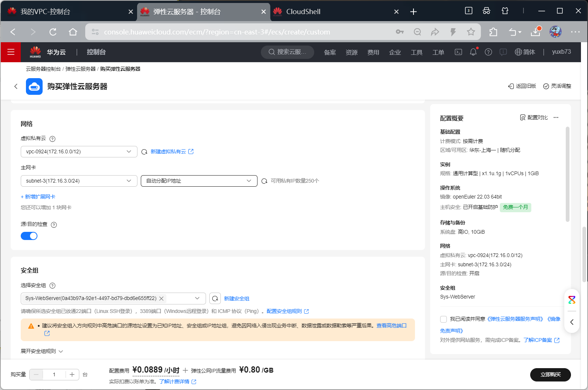Open the 工单 menu
Viewport: 588px width, 390px height.
point(438,52)
